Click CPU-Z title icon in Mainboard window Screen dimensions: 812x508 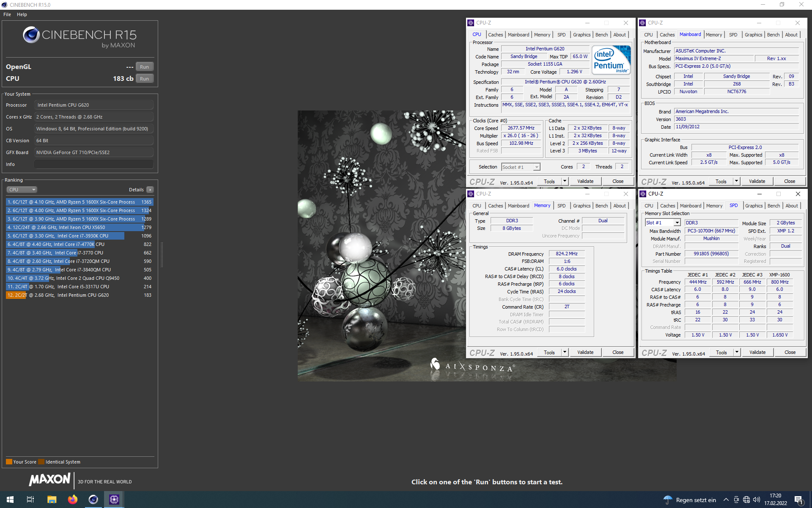(x=642, y=23)
